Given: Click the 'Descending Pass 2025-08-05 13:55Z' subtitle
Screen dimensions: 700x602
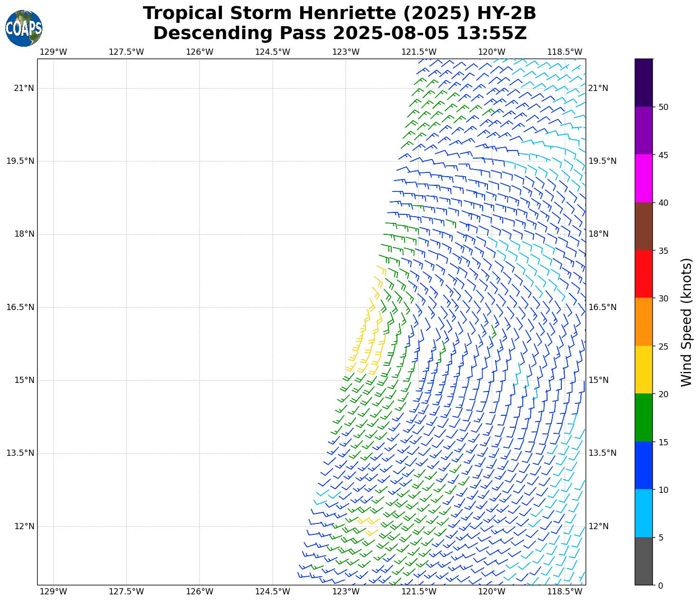Looking at the screenshot, I should click(x=339, y=33).
